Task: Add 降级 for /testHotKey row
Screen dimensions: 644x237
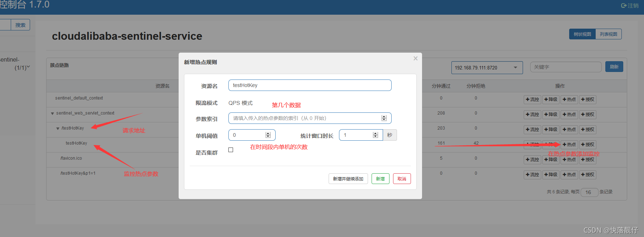Action: [x=551, y=130]
